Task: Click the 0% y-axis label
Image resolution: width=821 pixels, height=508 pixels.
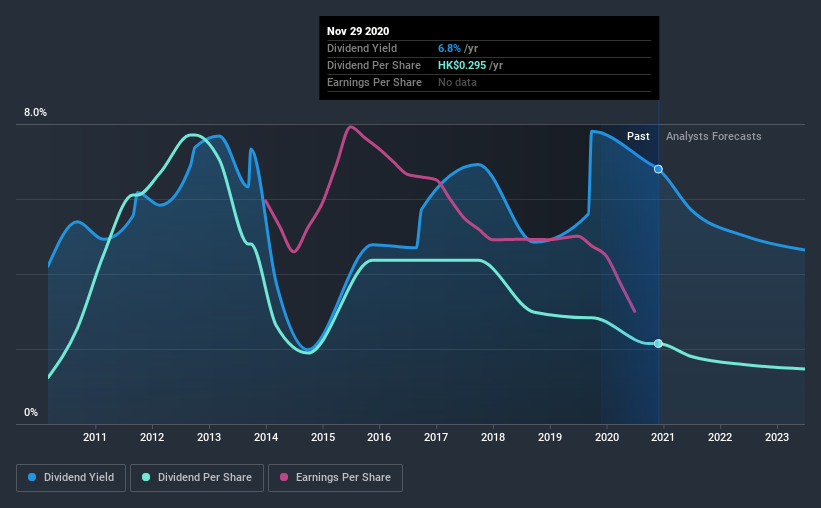Action: pyautogui.click(x=31, y=413)
